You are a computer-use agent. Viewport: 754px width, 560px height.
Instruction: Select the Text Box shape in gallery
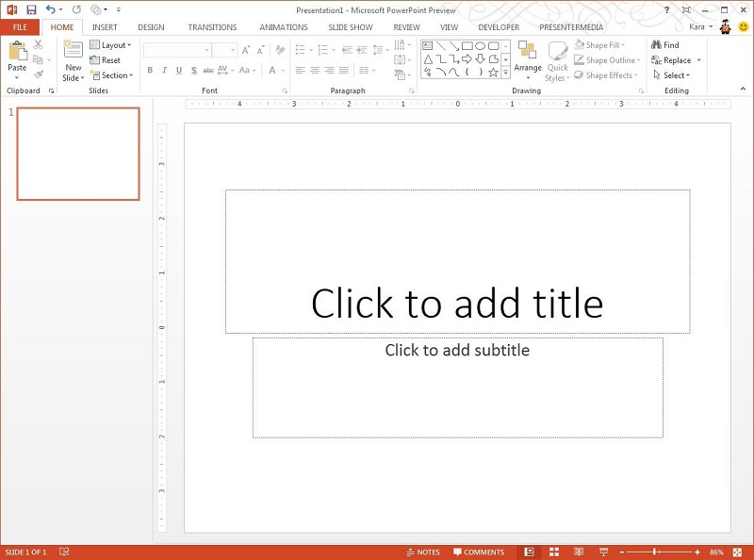tap(428, 45)
